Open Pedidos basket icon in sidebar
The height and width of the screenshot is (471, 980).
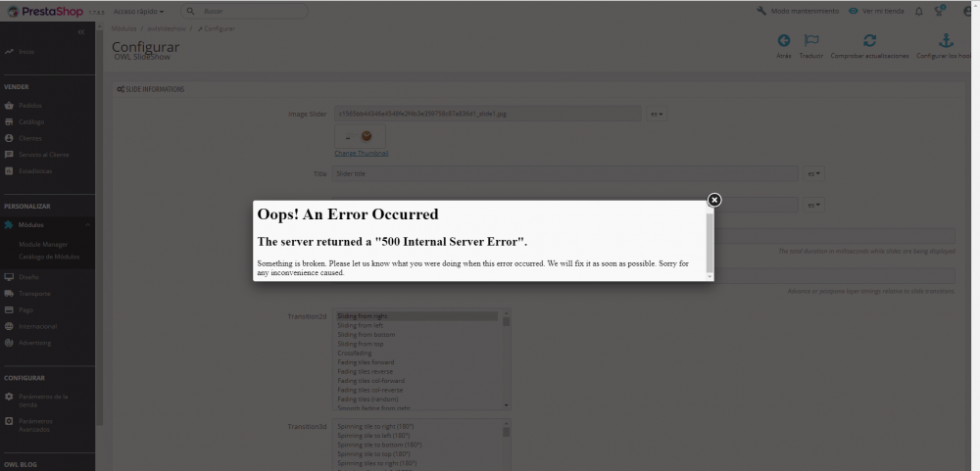9,106
